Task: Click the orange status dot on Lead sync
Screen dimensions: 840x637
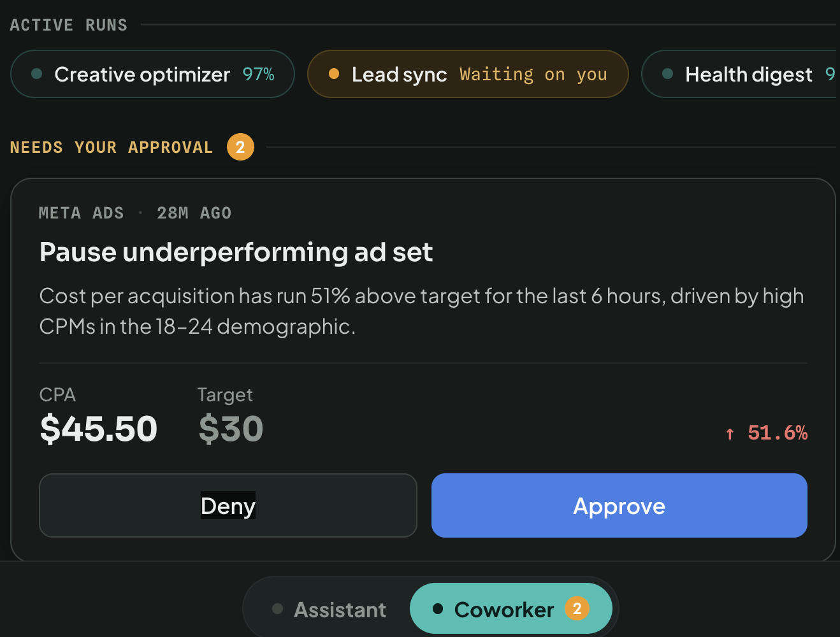Action: pos(334,74)
